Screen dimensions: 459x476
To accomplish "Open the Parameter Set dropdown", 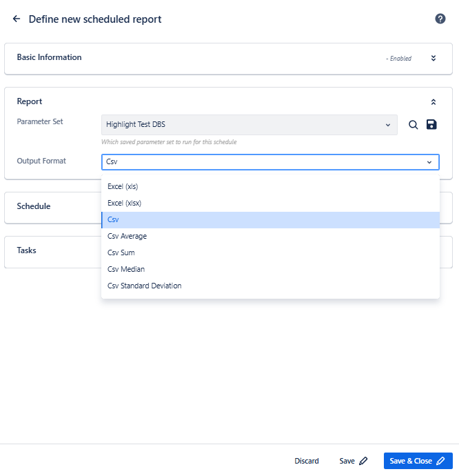I will 249,125.
